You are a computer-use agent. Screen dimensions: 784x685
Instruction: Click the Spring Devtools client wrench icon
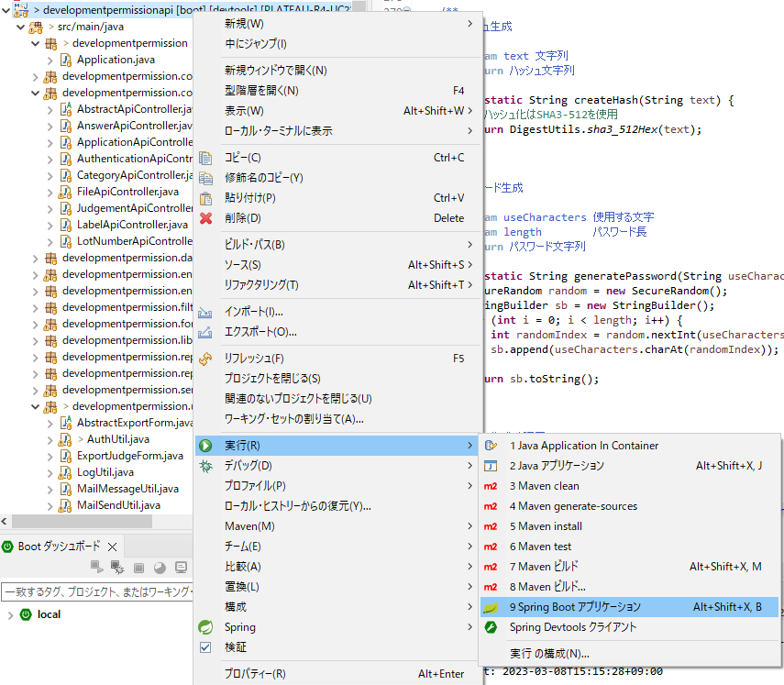(491, 627)
